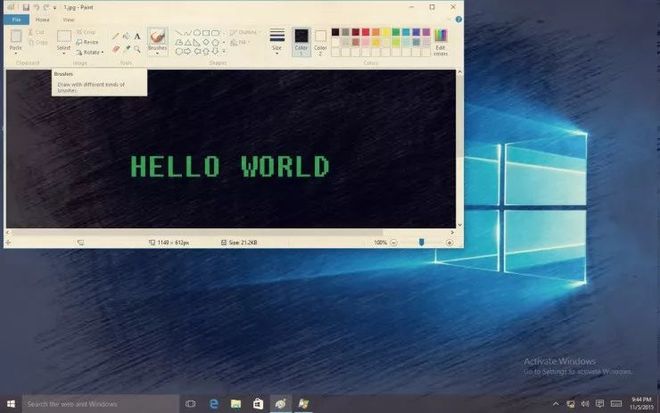Click the Edit colors icon
This screenshot has height=413, width=660.
[x=440, y=36]
